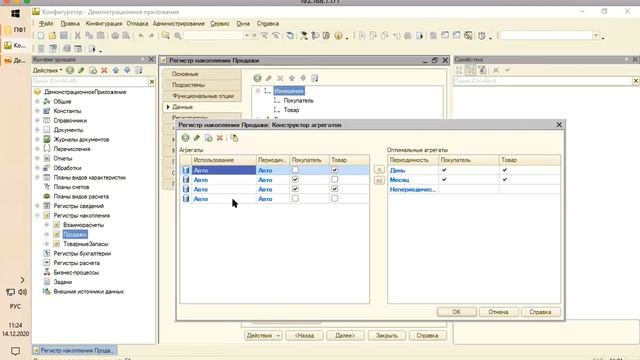Open the notification center icon in taskbar

(15, 351)
